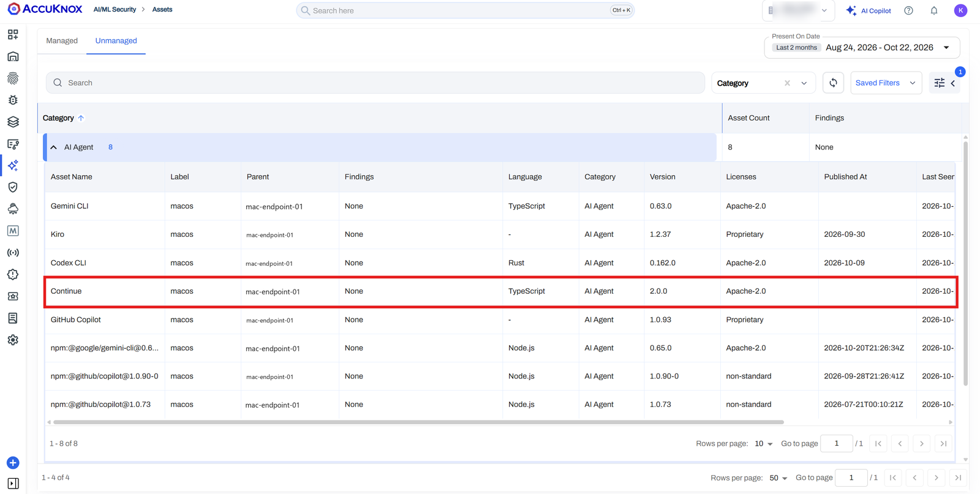
Task: Open the filter sliders panel icon
Action: pyautogui.click(x=940, y=83)
